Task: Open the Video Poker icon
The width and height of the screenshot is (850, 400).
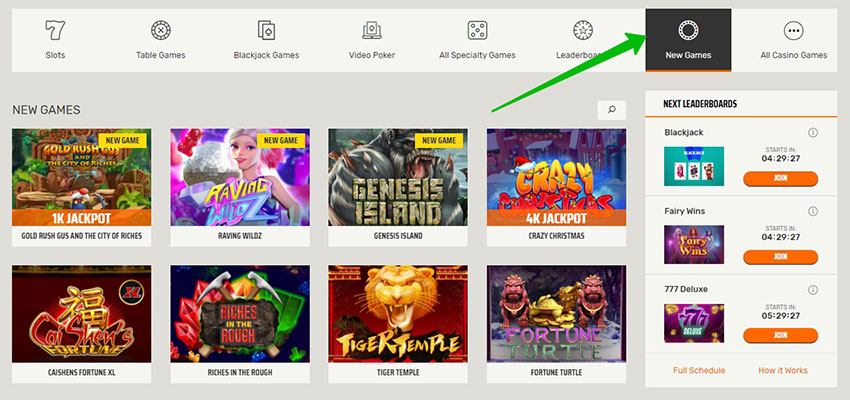Action: tap(372, 30)
